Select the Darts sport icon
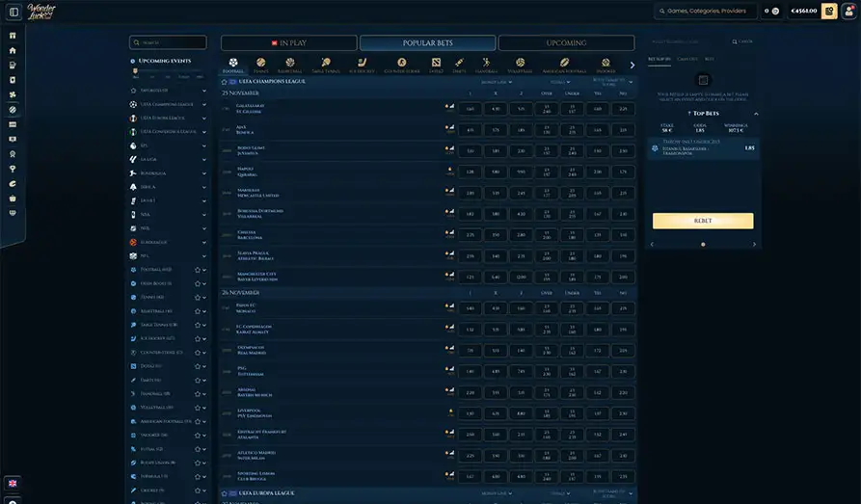 tap(460, 65)
